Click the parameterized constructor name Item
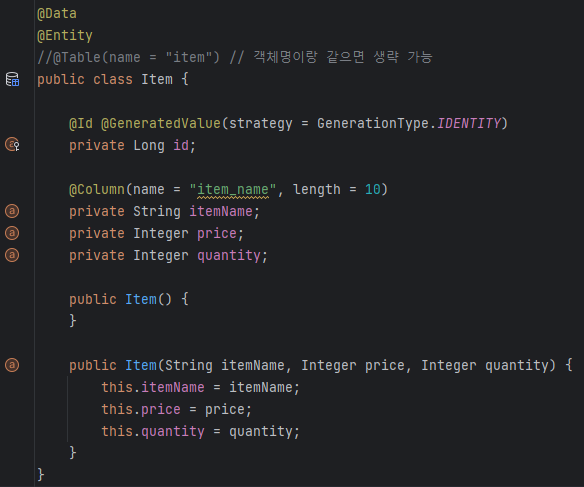 [x=141, y=365]
